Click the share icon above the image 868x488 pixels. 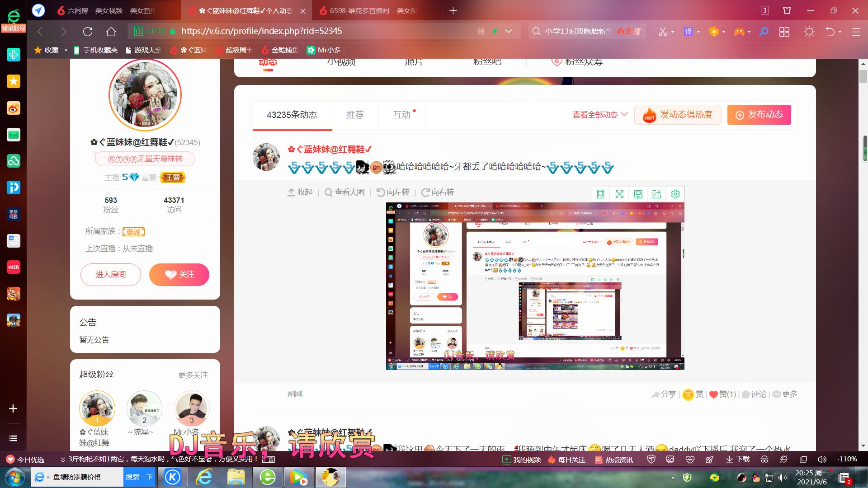click(x=656, y=194)
